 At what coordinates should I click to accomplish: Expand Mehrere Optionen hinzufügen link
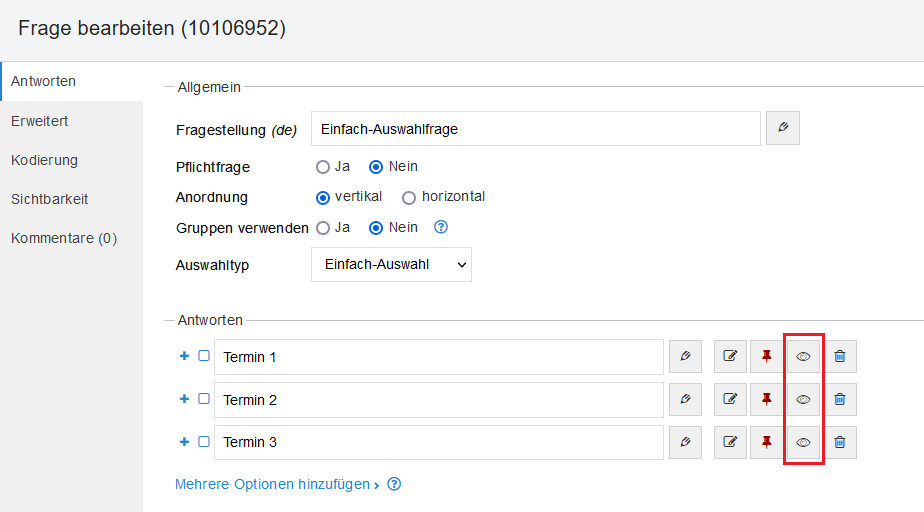(277, 485)
